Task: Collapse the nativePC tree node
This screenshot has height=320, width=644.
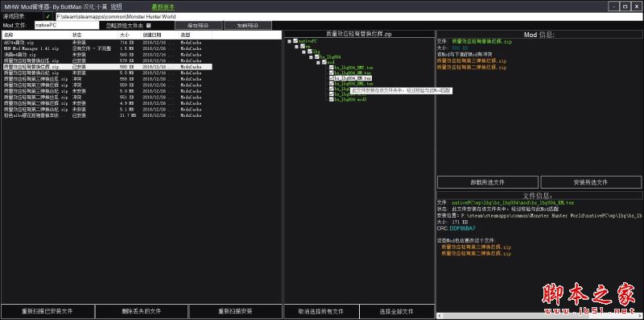Action: [x=290, y=41]
